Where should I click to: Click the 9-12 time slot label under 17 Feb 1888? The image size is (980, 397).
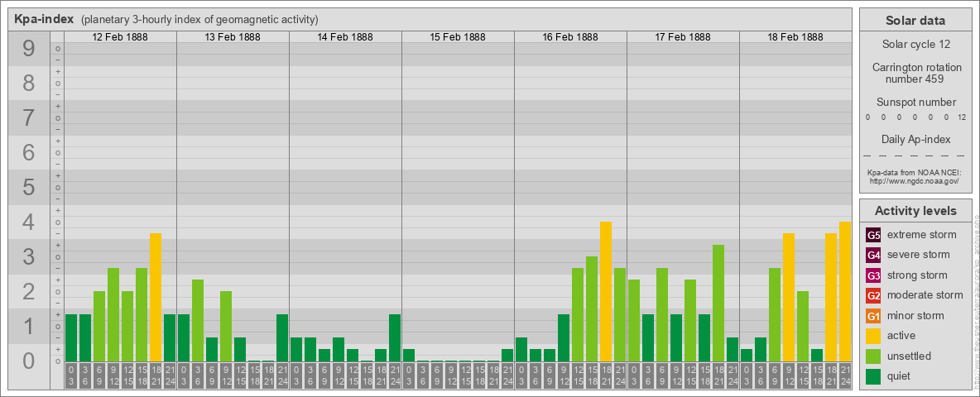[675, 375]
